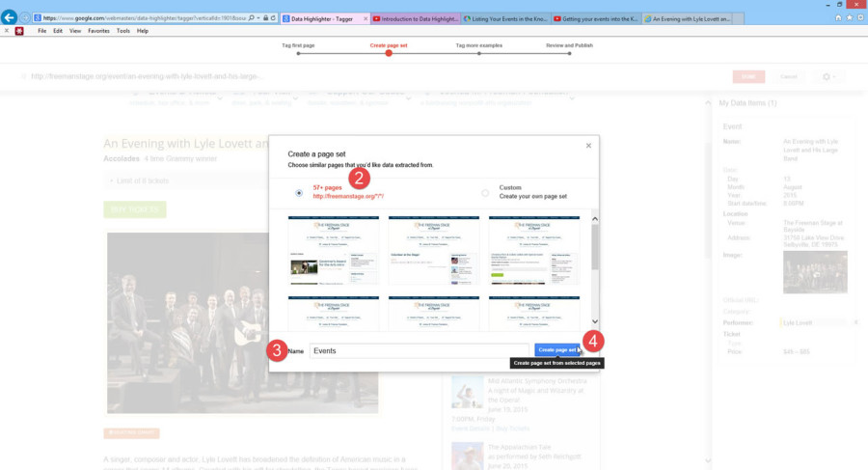This screenshot has height=470, width=868.
Task: Open the Volunteer at the Stage thumbnail
Action: (x=433, y=250)
